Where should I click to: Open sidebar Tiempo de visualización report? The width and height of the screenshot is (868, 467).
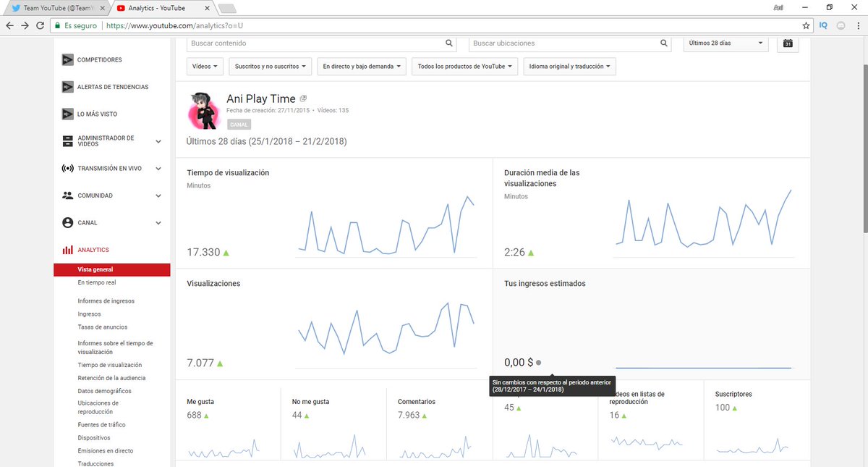[x=110, y=365]
